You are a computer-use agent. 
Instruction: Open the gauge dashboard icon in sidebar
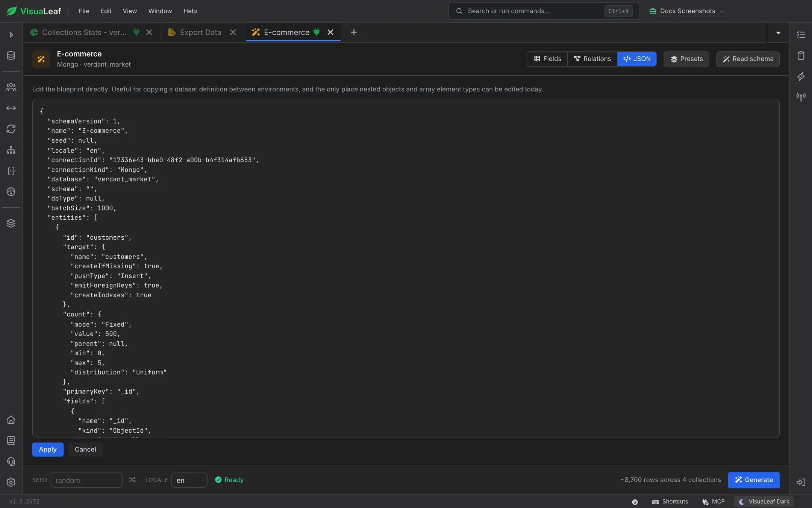coord(11,192)
